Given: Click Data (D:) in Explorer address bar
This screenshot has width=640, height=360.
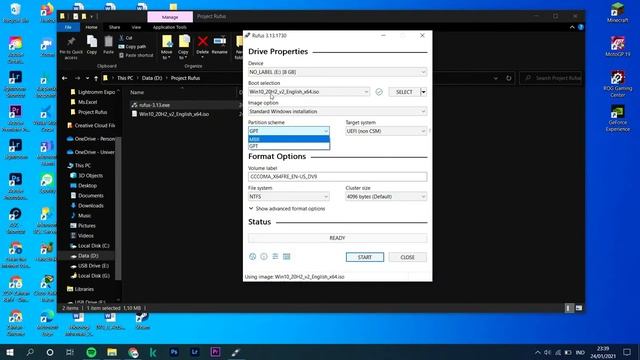Looking at the screenshot, I should (x=152, y=78).
